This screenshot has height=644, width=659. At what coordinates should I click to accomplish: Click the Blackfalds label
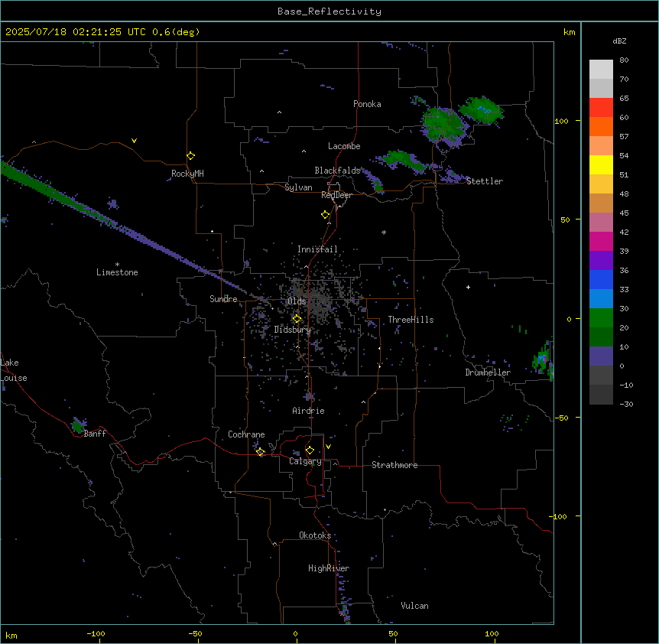337,171
